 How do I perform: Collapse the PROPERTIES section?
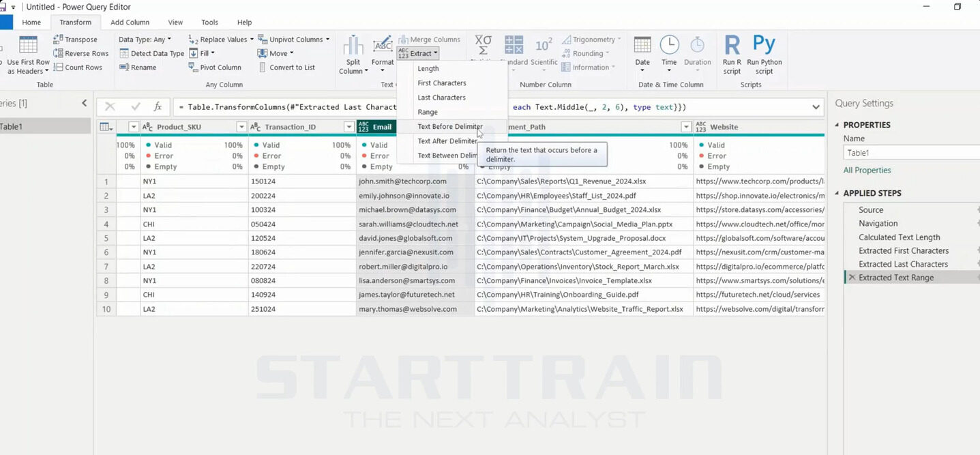pyautogui.click(x=837, y=126)
